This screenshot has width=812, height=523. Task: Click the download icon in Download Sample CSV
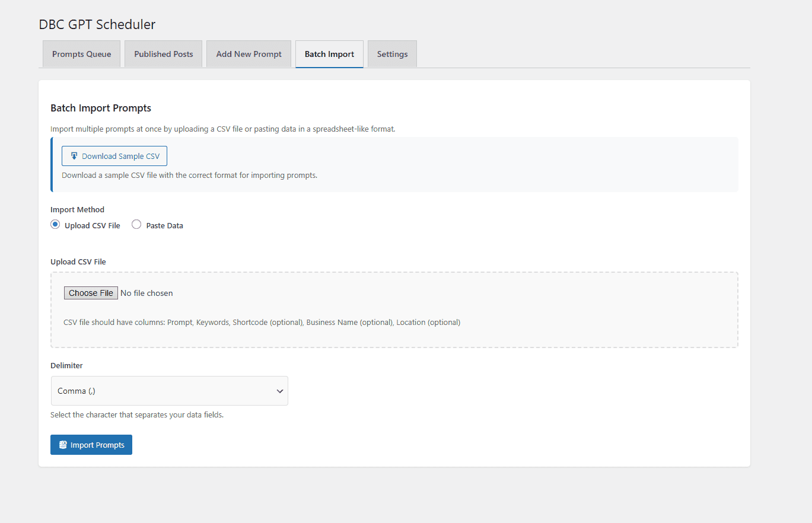pyautogui.click(x=74, y=156)
